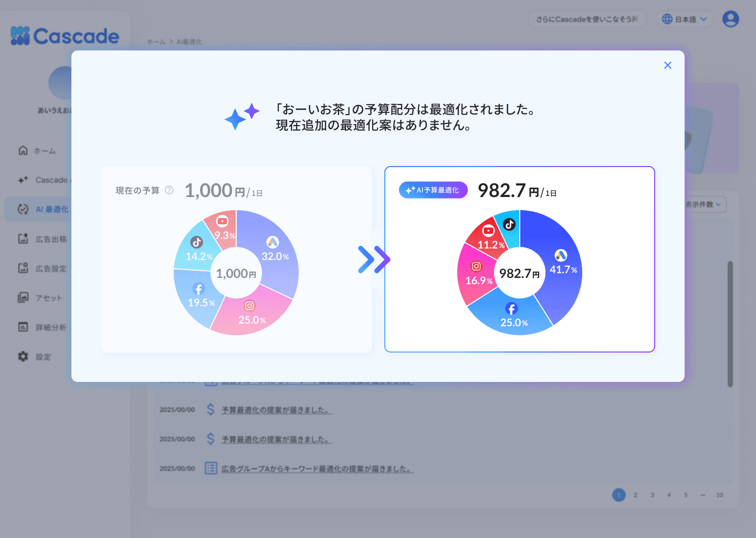Click the ホーム breadcrumb link
This screenshot has width=756, height=538.
[156, 42]
